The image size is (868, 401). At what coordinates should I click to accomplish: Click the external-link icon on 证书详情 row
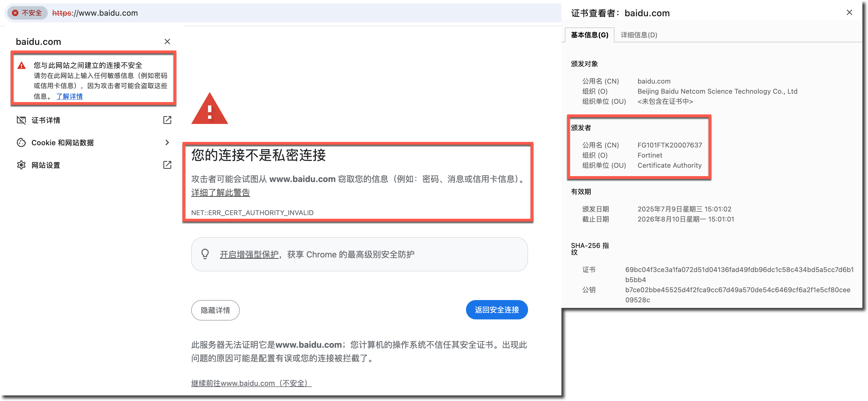[167, 120]
